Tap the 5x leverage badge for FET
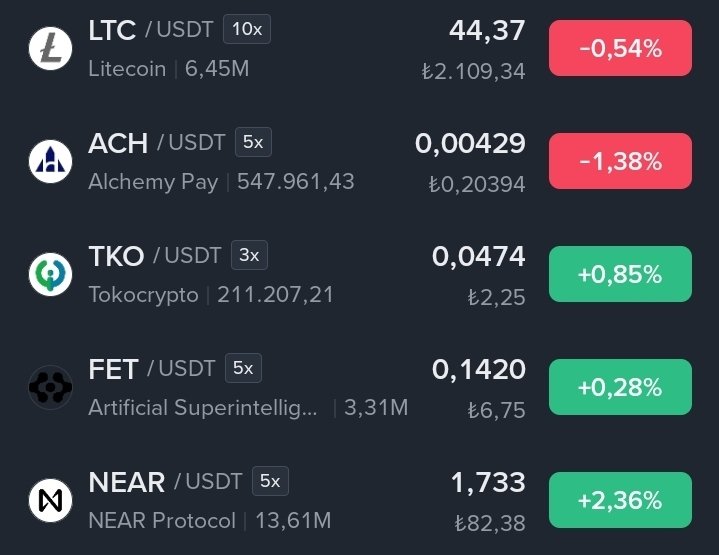The height and width of the screenshot is (555, 719). coord(243,368)
